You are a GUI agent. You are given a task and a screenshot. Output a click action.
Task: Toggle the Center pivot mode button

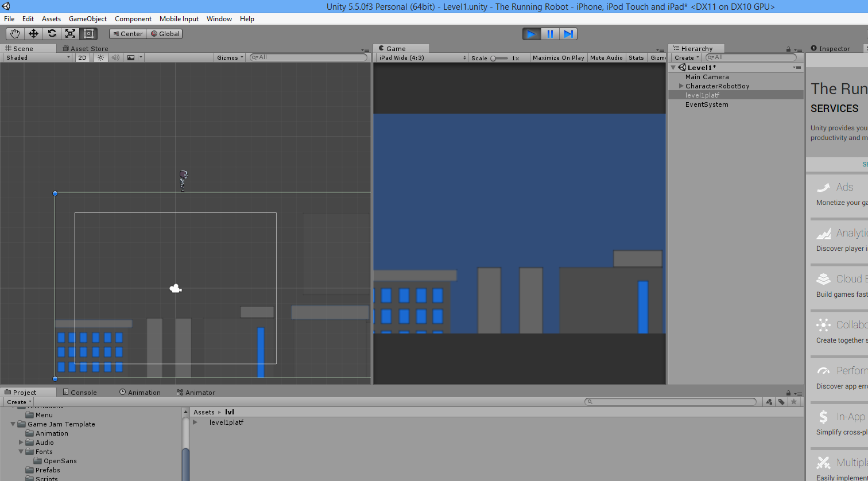[x=127, y=34]
